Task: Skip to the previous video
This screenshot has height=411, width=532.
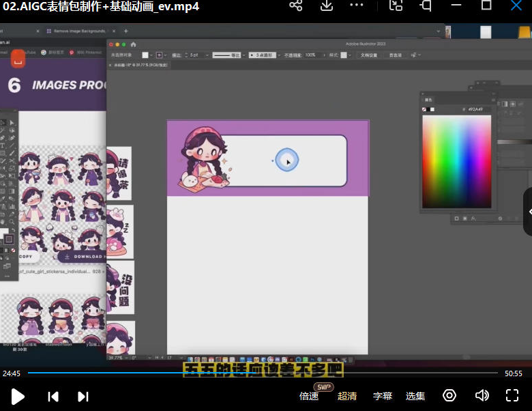Action: click(x=53, y=396)
